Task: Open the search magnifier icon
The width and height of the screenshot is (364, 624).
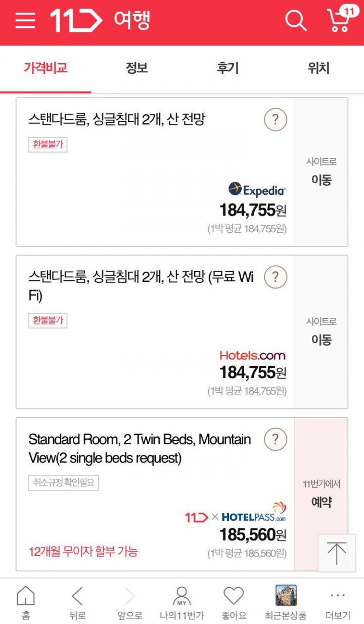Action: click(x=295, y=21)
